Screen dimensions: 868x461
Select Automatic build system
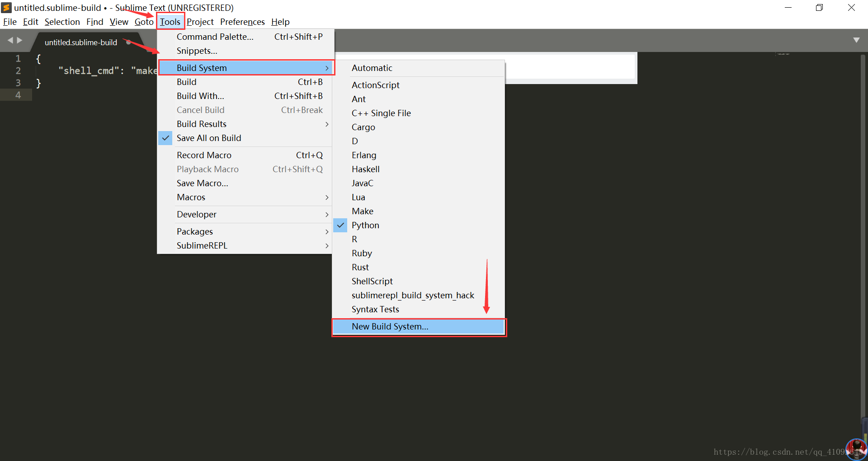419,68
